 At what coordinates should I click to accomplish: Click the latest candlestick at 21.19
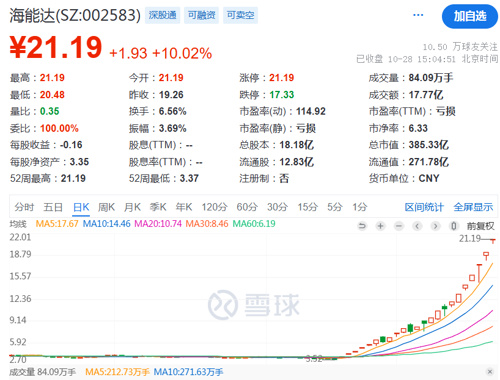coord(493,240)
